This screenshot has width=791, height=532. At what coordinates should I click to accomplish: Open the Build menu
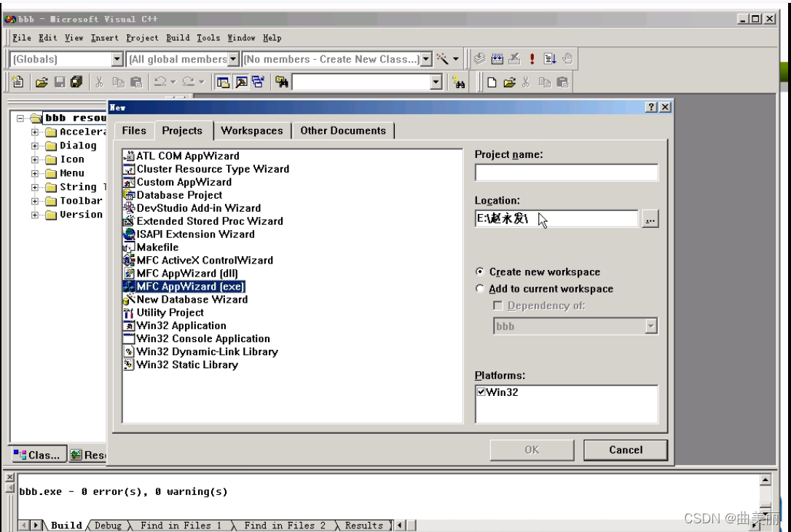(178, 38)
